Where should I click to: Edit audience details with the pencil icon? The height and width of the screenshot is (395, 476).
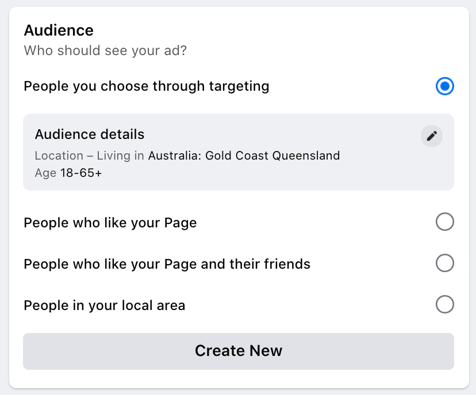(432, 136)
